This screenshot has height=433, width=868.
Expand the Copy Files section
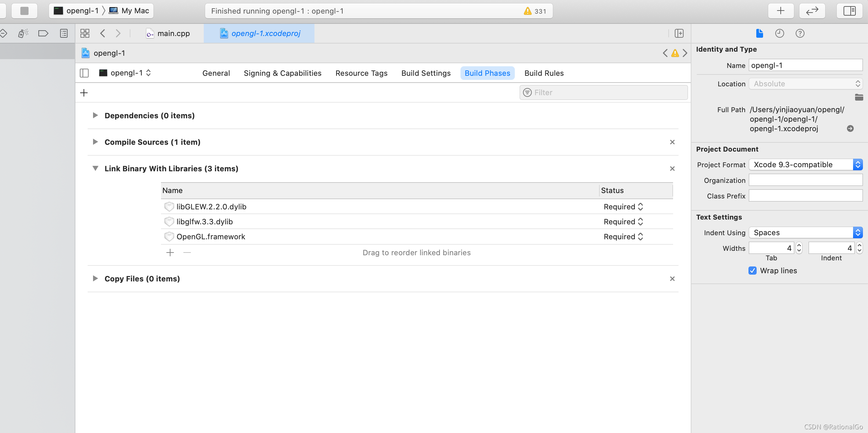(95, 279)
